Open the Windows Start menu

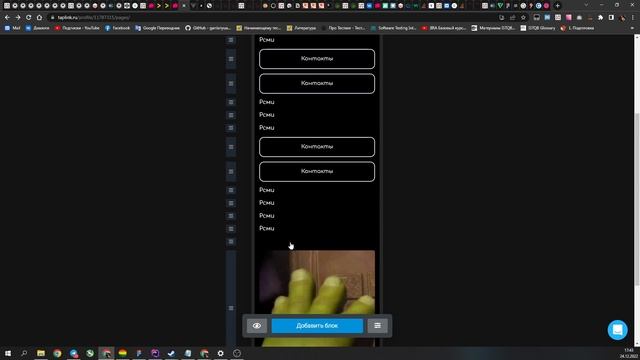[8, 353]
